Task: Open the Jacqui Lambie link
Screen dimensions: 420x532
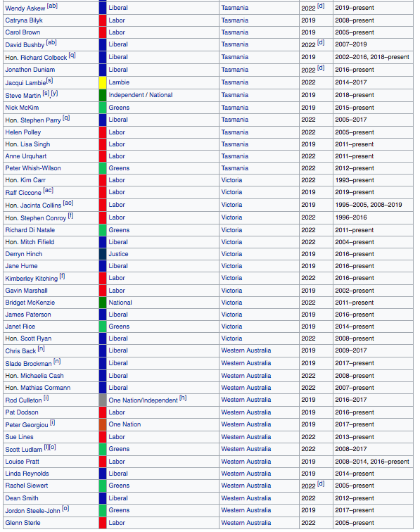Action: [x=25, y=83]
